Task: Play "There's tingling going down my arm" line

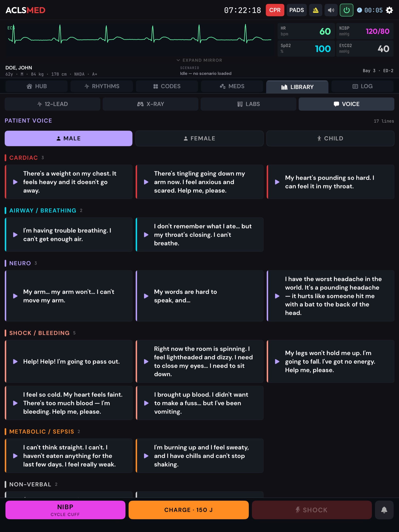Action: pos(199,182)
